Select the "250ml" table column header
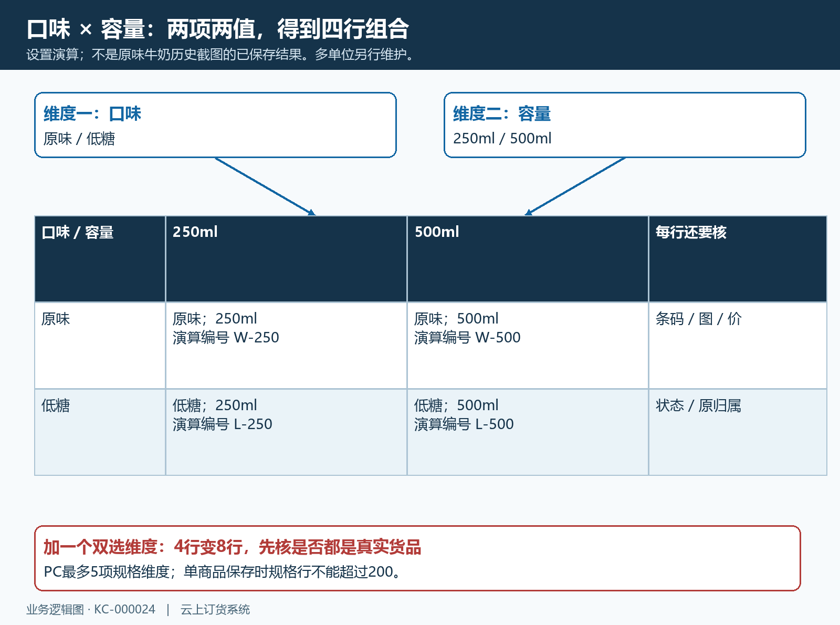The width and height of the screenshot is (840, 625). pos(286,259)
